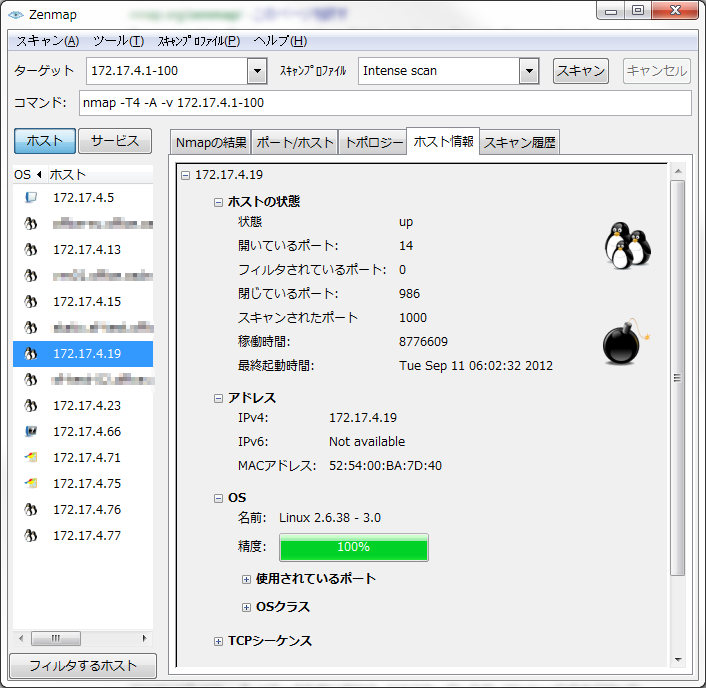706x688 pixels.
Task: Click the Windows flag icon beside 172.17.4.71
Action: tap(31, 457)
